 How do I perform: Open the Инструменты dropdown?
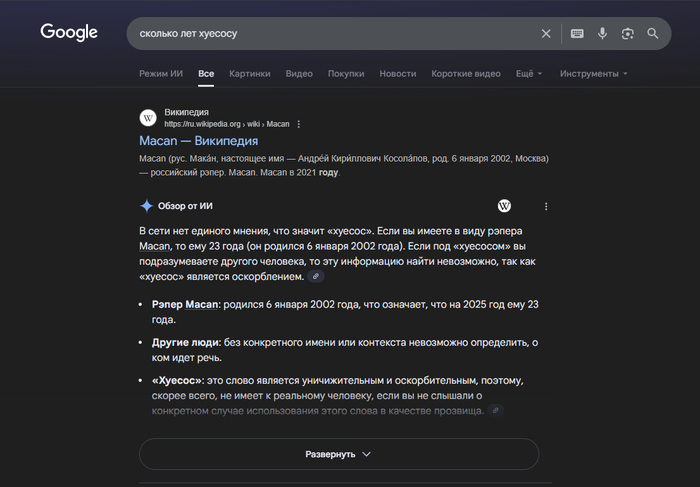[594, 74]
